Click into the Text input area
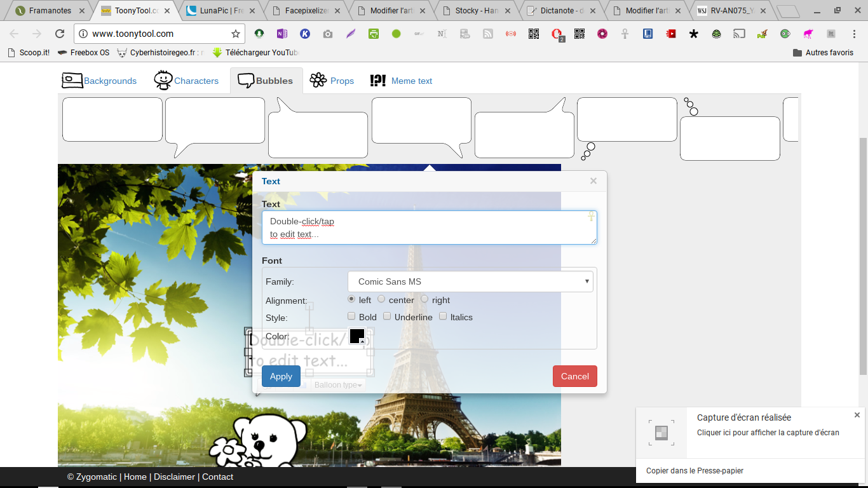Image resolution: width=868 pixels, height=488 pixels. (430, 227)
